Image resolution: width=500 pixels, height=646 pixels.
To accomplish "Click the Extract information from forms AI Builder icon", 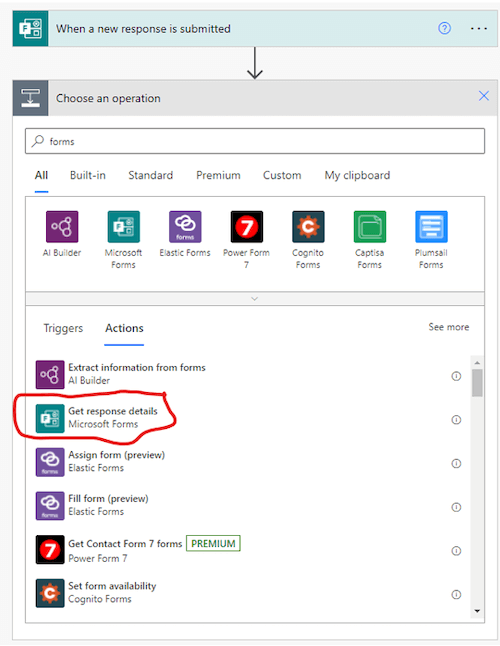I will click(x=50, y=375).
